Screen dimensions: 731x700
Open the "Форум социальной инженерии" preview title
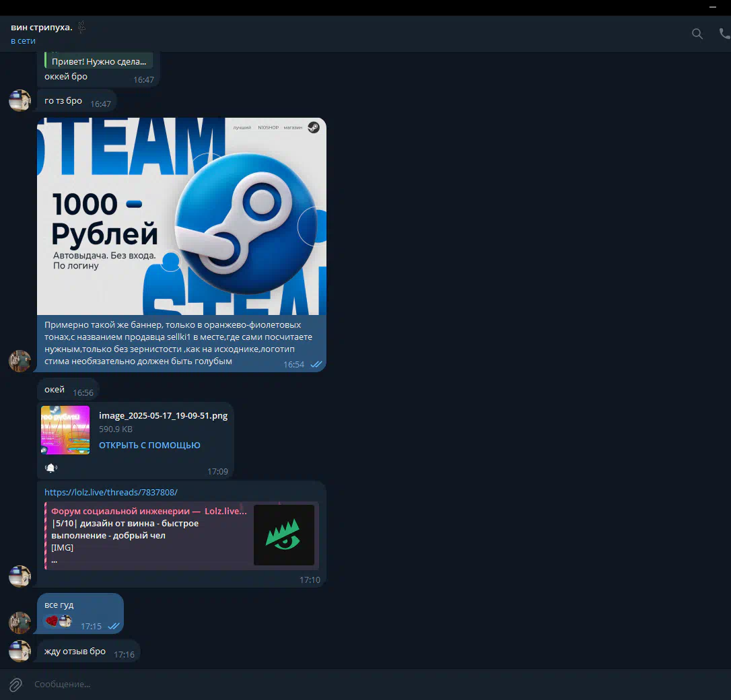[x=149, y=512]
